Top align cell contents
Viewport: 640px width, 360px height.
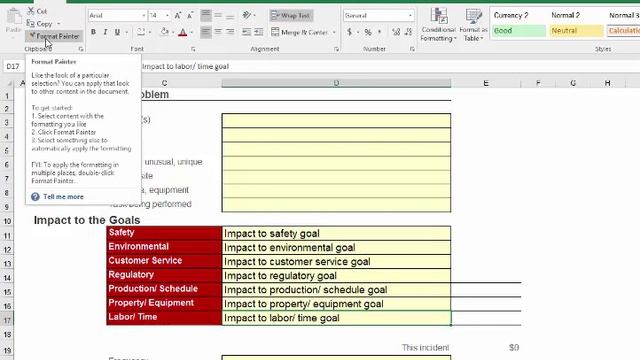point(206,16)
